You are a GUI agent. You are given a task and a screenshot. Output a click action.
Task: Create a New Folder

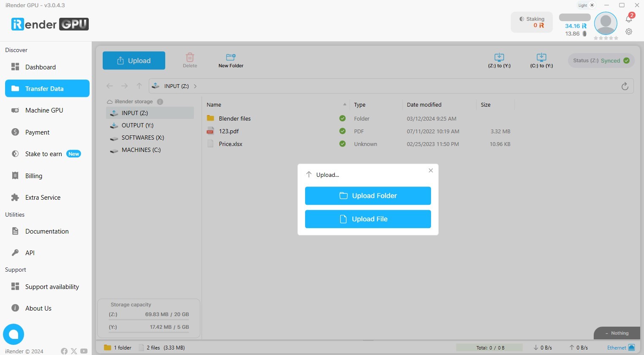coord(231,61)
